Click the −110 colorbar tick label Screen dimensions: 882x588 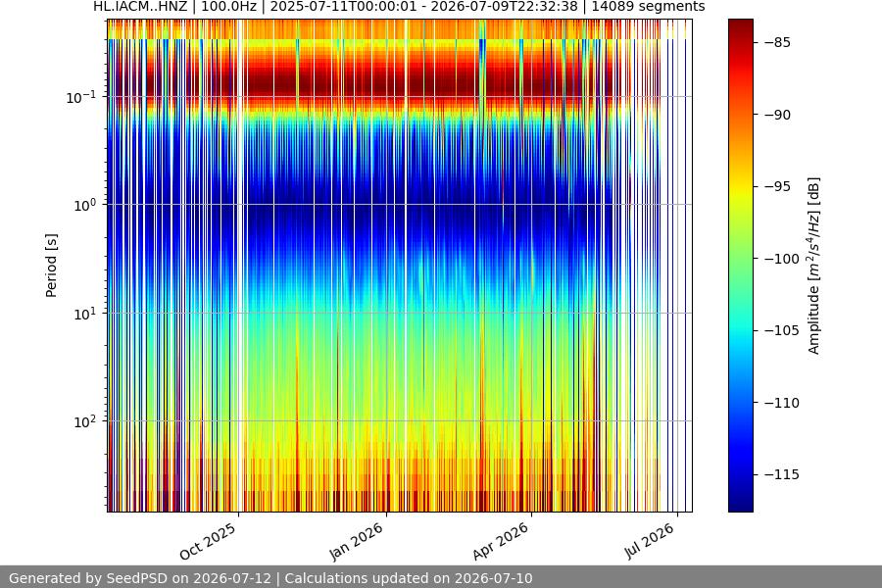(782, 403)
